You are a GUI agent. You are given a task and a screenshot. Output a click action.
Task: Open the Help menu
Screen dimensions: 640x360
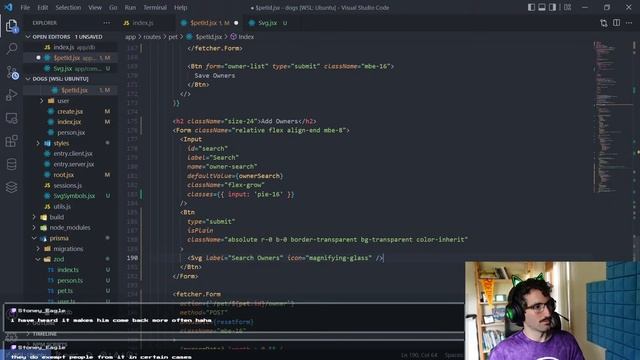tap(180, 7)
